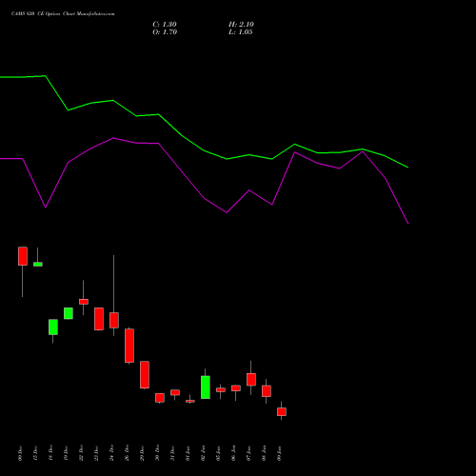476x476 pixels.
Task: Select the green candlestick for 19 Dec
Action: point(69,313)
